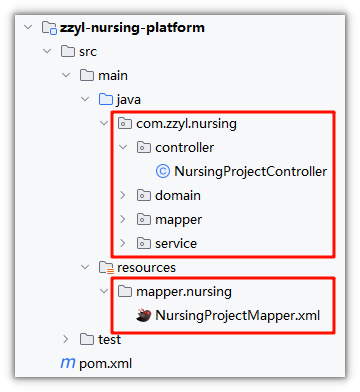Click the blue java source folder icon

106,100
